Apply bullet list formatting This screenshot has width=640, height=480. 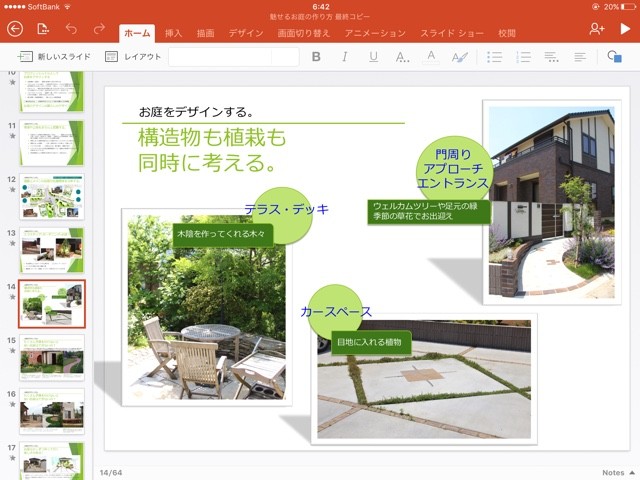pos(494,57)
